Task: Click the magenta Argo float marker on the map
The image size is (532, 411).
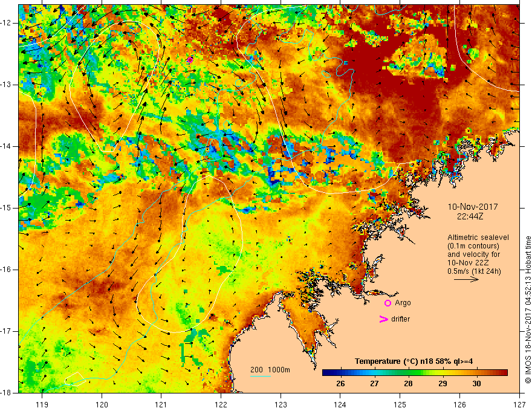Action: point(190,60)
